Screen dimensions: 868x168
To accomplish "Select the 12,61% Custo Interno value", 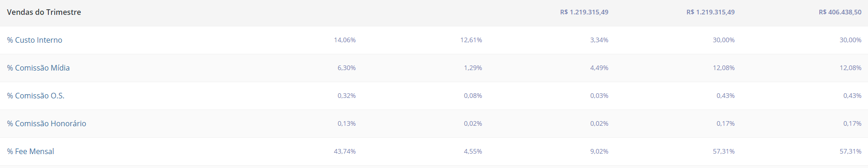I will point(471,40).
